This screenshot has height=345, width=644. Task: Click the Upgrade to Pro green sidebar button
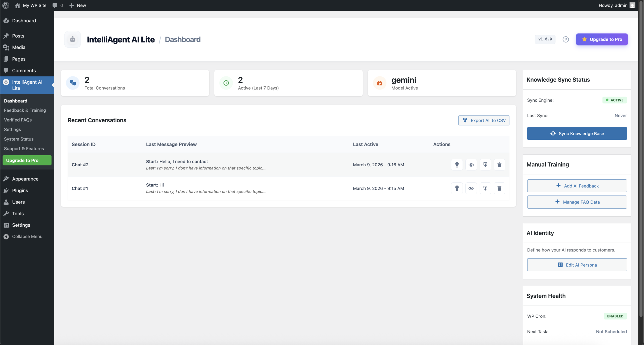27,160
